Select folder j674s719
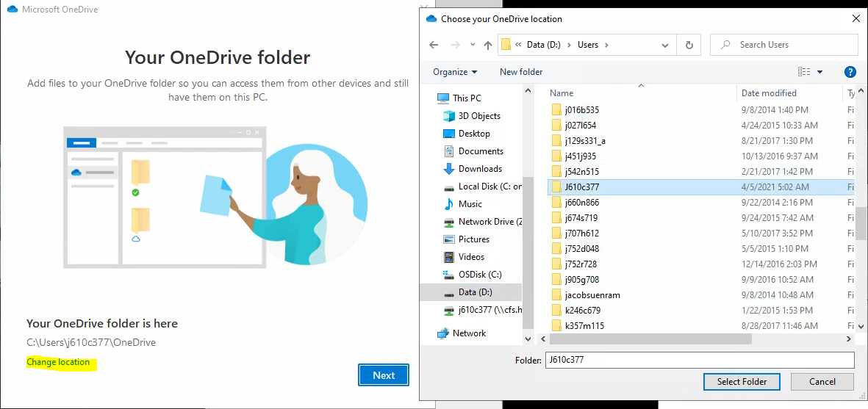The width and height of the screenshot is (868, 409). tap(581, 218)
